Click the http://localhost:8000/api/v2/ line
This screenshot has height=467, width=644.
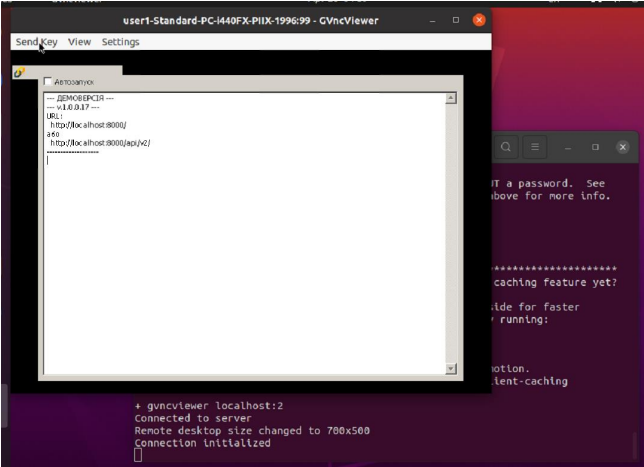tap(100, 142)
